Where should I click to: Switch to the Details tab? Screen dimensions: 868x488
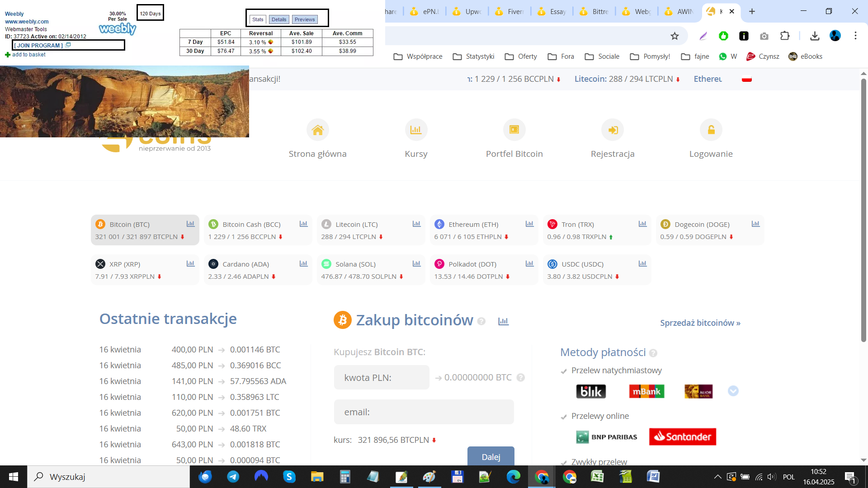279,19
